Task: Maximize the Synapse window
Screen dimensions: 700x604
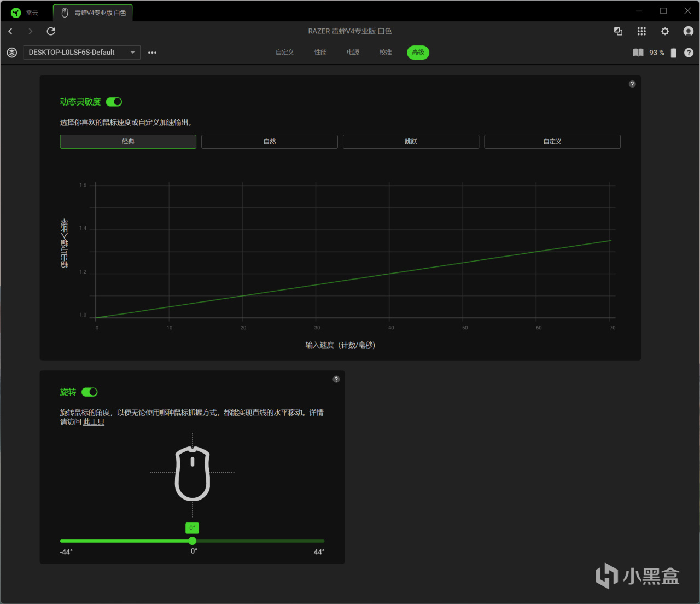Action: pos(663,11)
